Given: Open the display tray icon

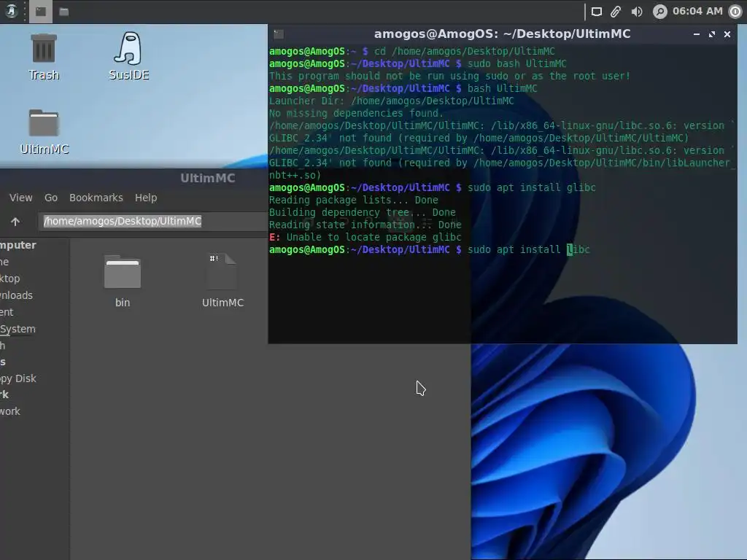Looking at the screenshot, I should 597,12.
